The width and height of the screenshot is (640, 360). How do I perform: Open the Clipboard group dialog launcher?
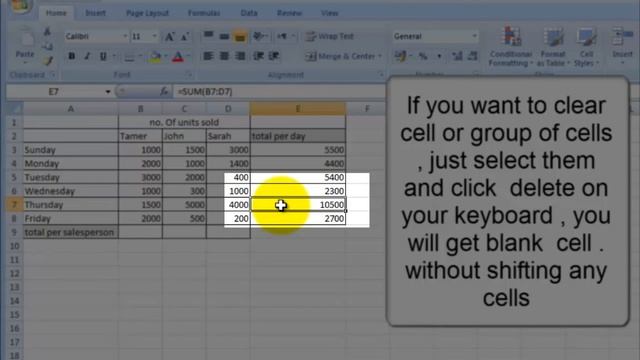tap(53, 75)
